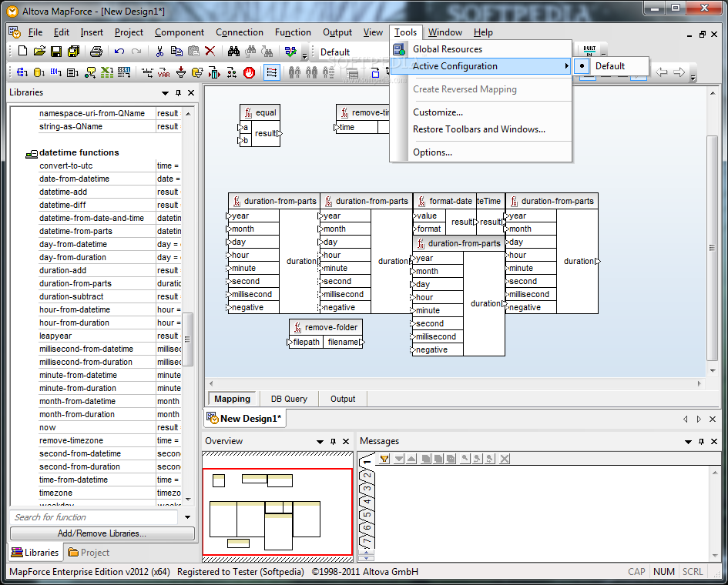728x585 pixels.
Task: Toggle auto-connect matching children button
Action: [x=272, y=72]
